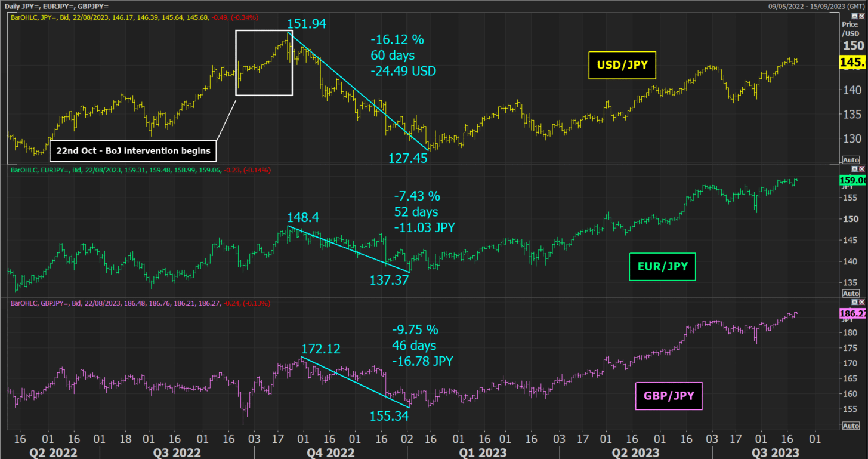Select the USD/JPY label box
The height and width of the screenshot is (459, 868).
click(622, 65)
